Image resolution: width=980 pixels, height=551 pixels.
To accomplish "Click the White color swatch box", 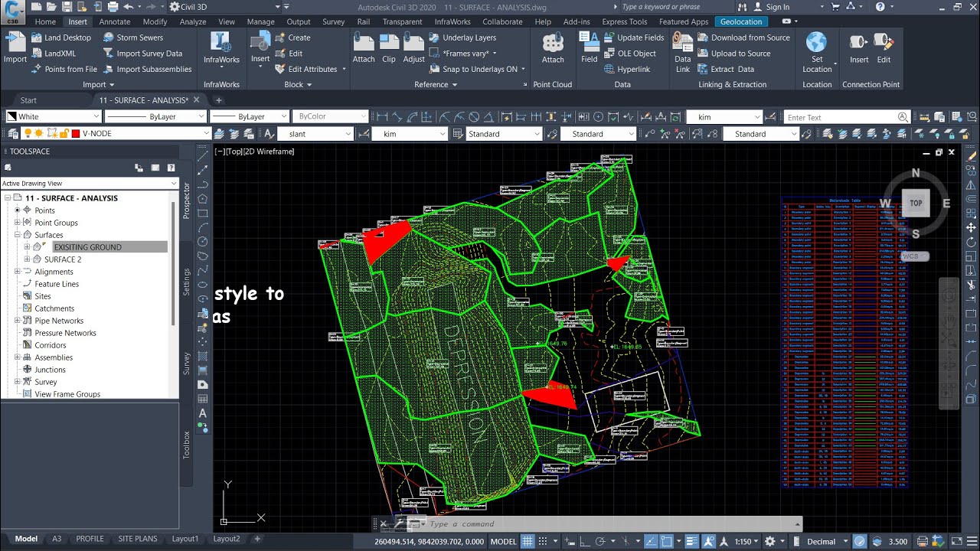I will click(12, 117).
